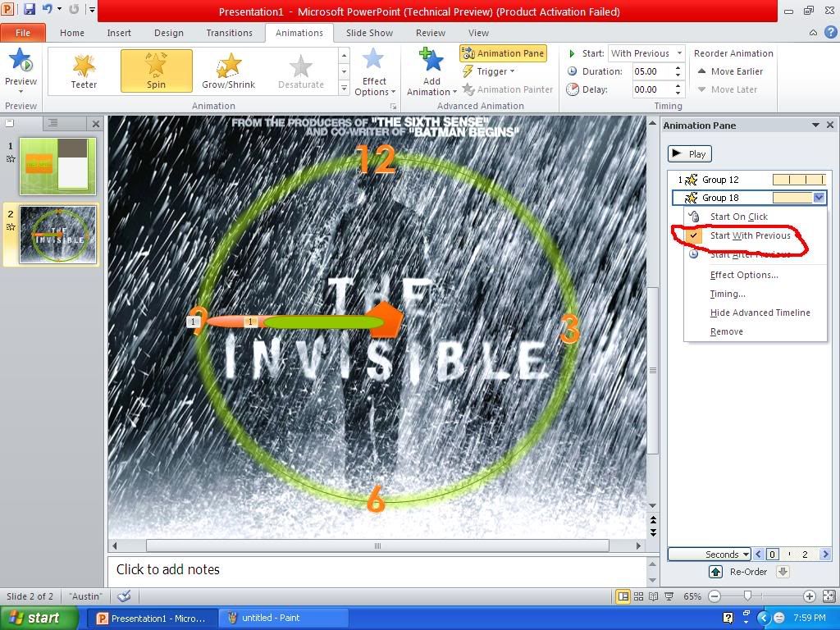Click the Duration input field
840x630 pixels.
pos(653,71)
